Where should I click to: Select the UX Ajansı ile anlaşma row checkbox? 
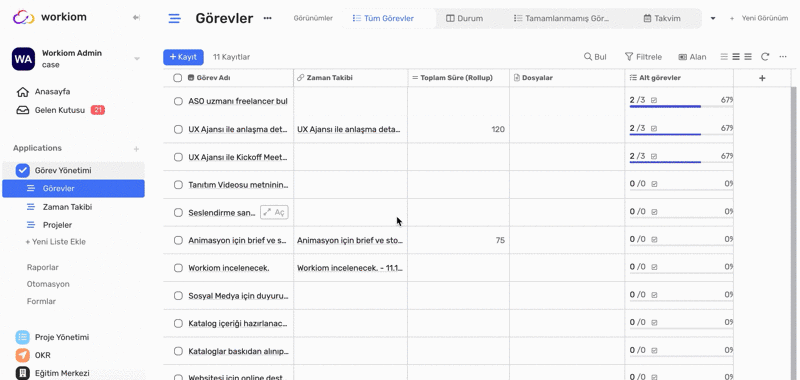[178, 130]
